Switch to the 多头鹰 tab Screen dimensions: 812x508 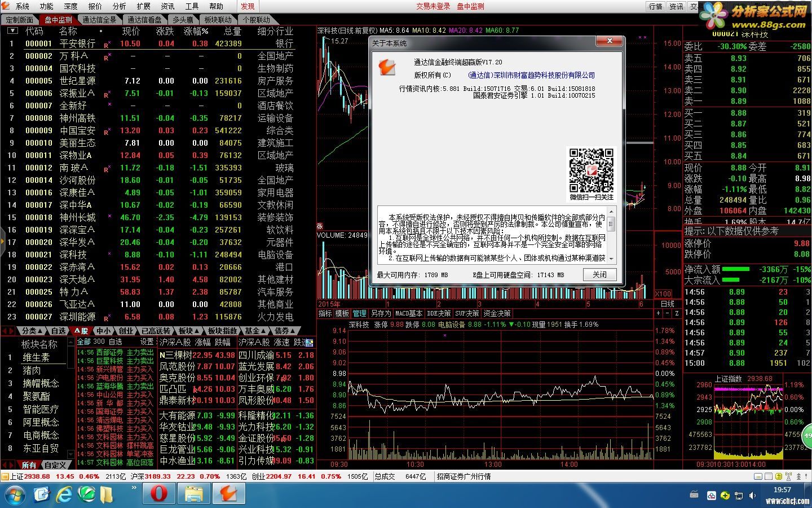[x=183, y=20]
